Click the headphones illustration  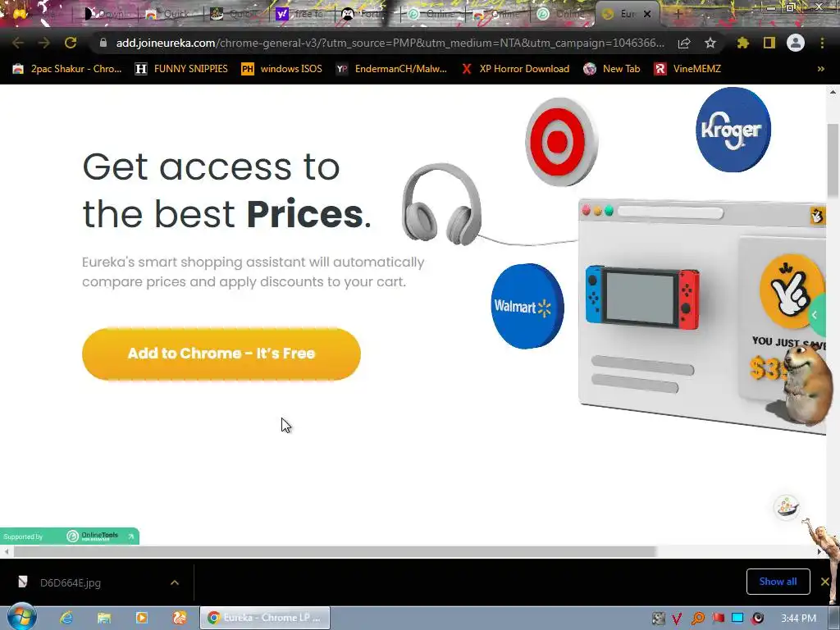coord(441,204)
